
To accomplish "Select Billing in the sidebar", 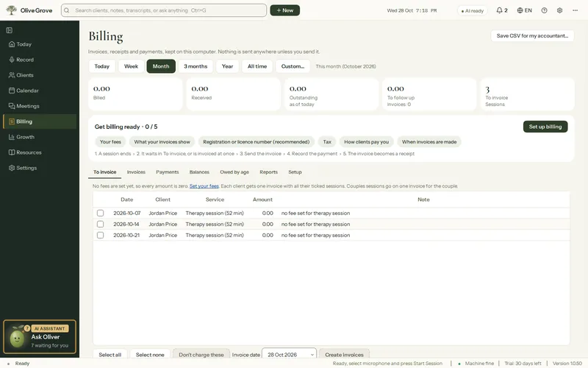I will pyautogui.click(x=40, y=121).
